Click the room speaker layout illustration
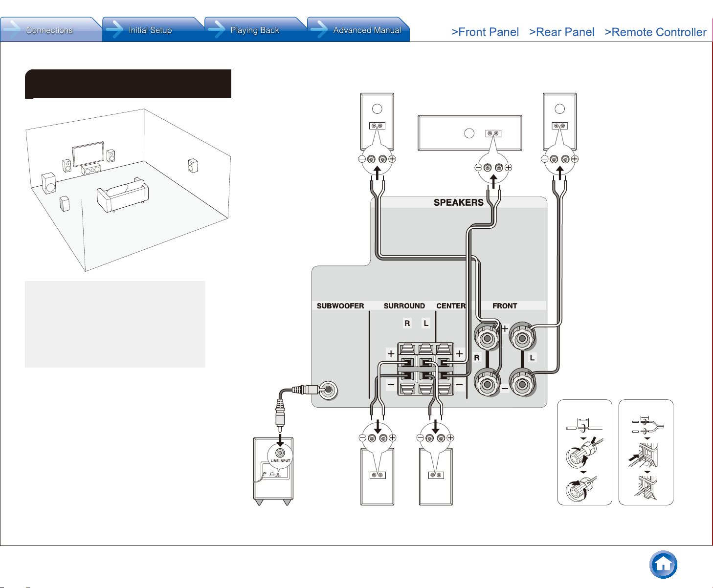 128,190
